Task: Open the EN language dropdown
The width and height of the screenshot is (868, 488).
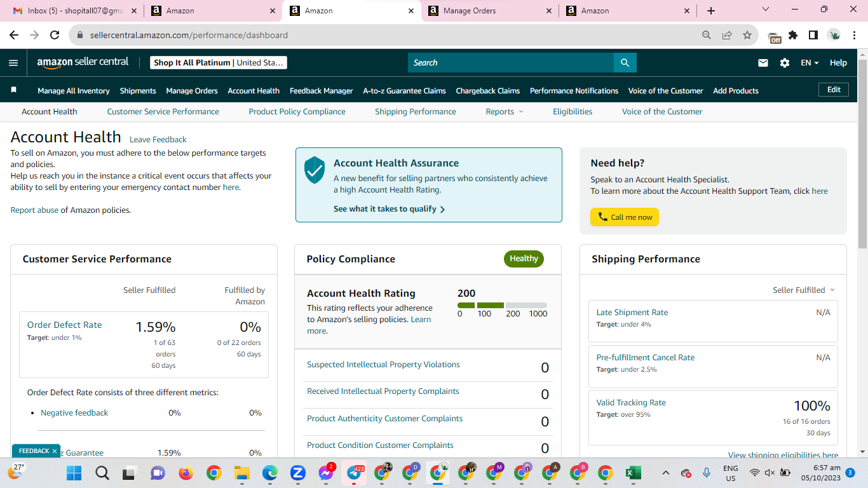Action: pos(810,63)
